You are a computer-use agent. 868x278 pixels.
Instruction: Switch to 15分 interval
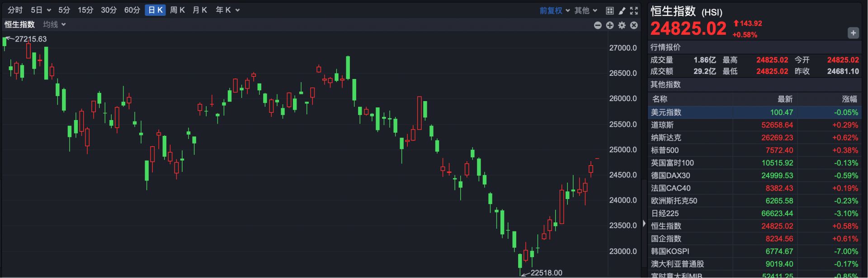(x=85, y=10)
